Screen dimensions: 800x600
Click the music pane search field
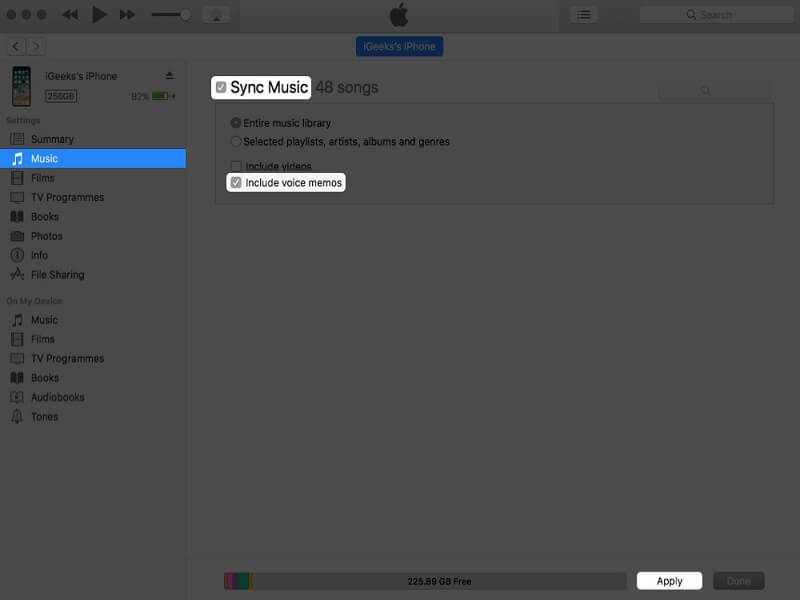(714, 90)
